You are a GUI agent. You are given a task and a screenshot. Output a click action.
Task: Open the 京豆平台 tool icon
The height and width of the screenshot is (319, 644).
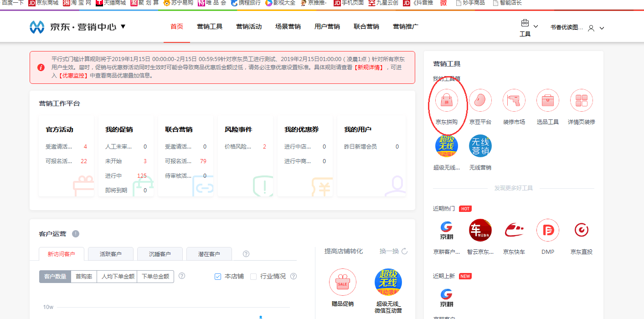coord(480,100)
